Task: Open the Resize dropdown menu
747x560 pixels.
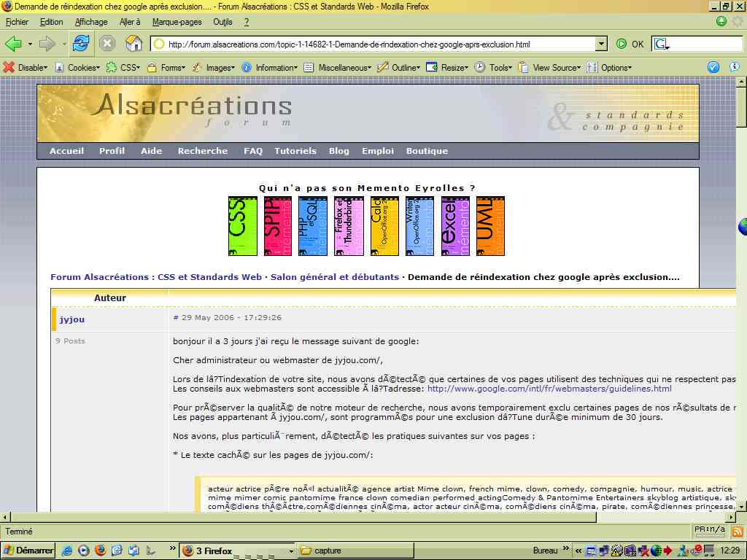Action: pyautogui.click(x=448, y=68)
